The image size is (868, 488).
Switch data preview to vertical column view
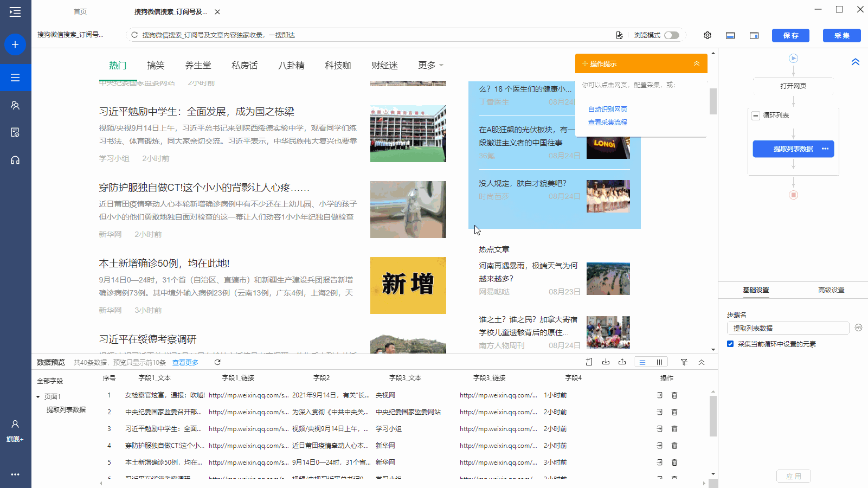pos(659,362)
